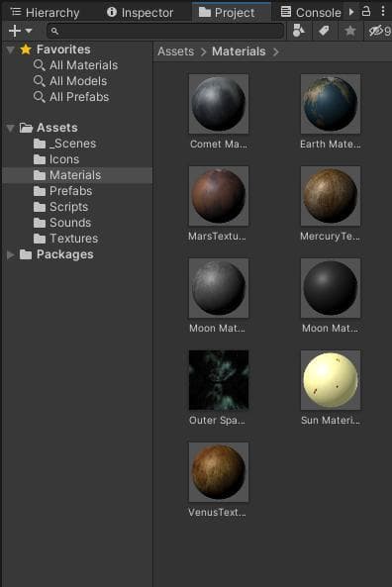Click arrow after Materials in breadcrumb
The image size is (392, 587).
(x=276, y=52)
